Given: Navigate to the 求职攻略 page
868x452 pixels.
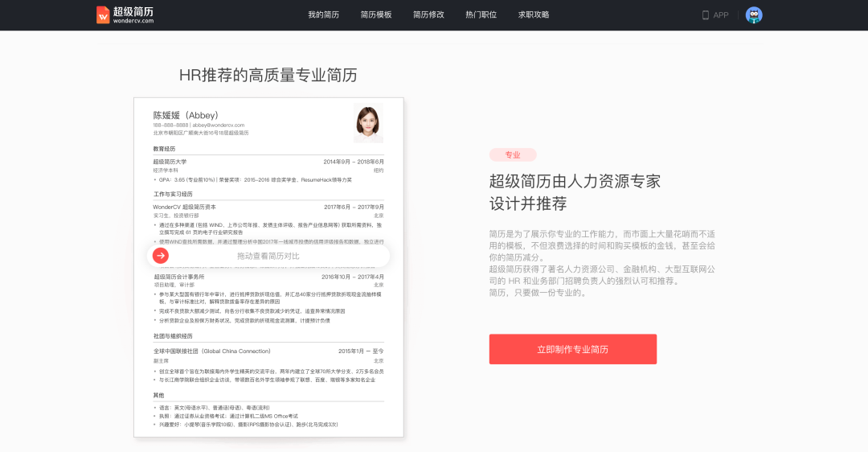Looking at the screenshot, I should 534,14.
